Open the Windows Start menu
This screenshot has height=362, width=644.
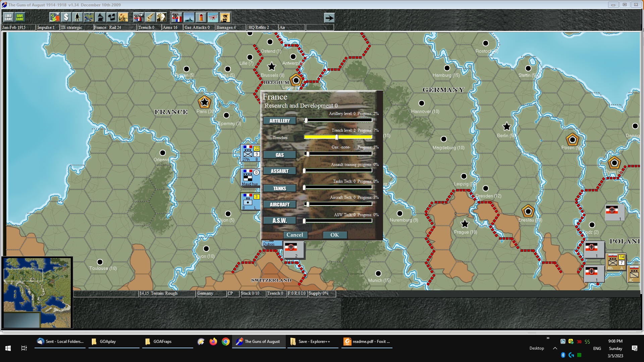[x=8, y=348]
